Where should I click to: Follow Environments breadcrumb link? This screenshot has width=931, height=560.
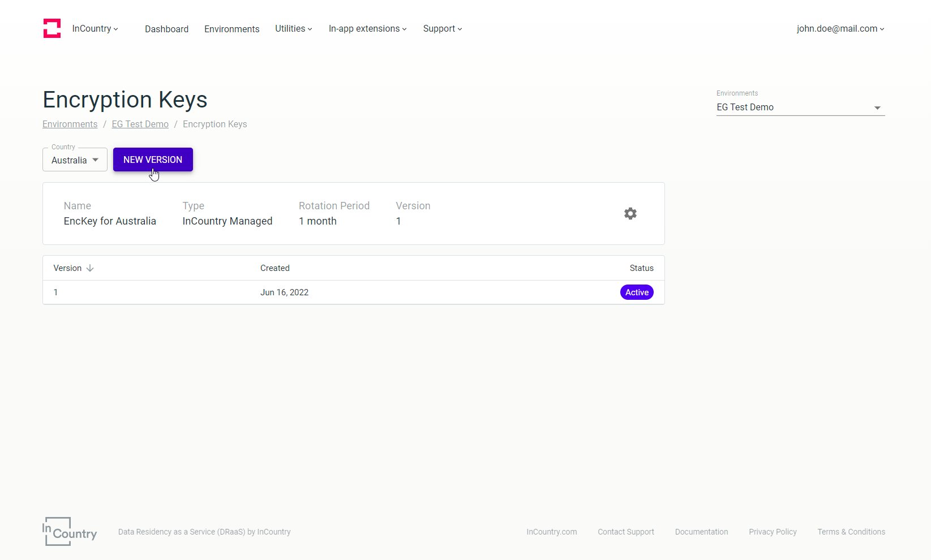point(70,124)
